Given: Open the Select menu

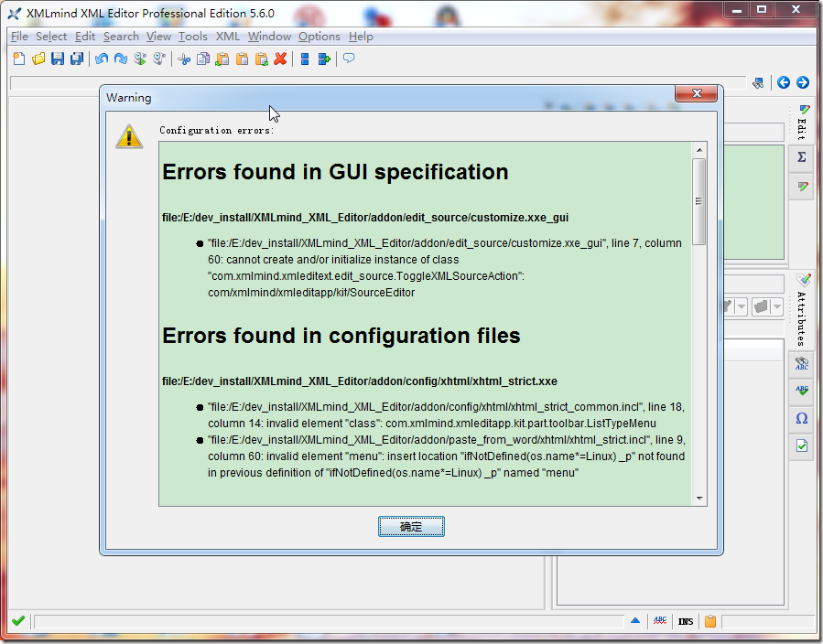Looking at the screenshot, I should (x=51, y=37).
